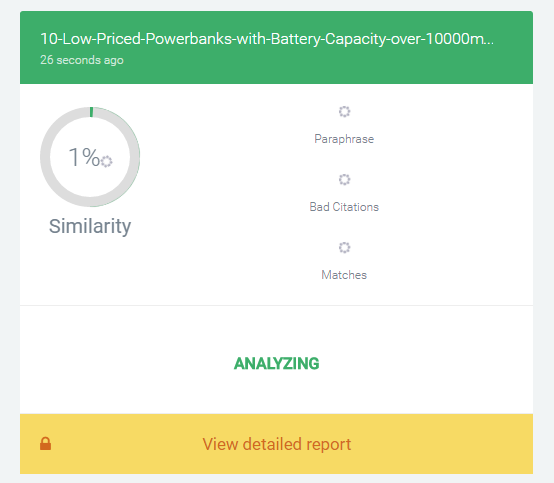The width and height of the screenshot is (554, 483).
Task: Click the green segment of similarity ring
Action: (x=92, y=112)
